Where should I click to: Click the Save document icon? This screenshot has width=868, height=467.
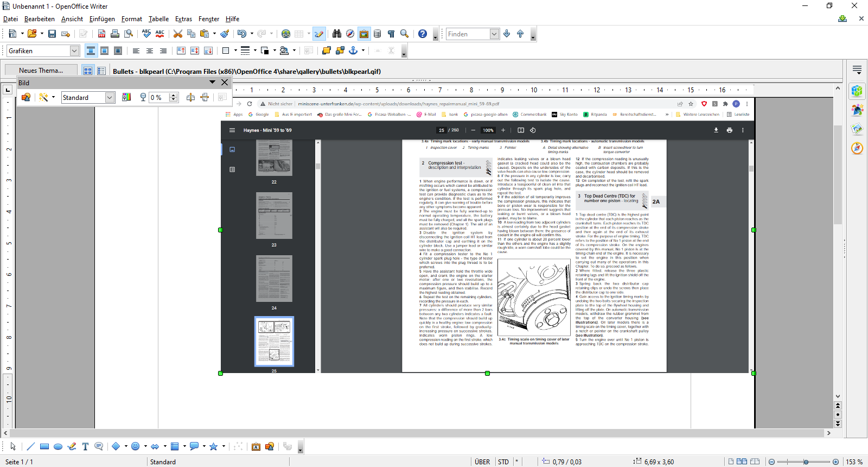(x=52, y=34)
